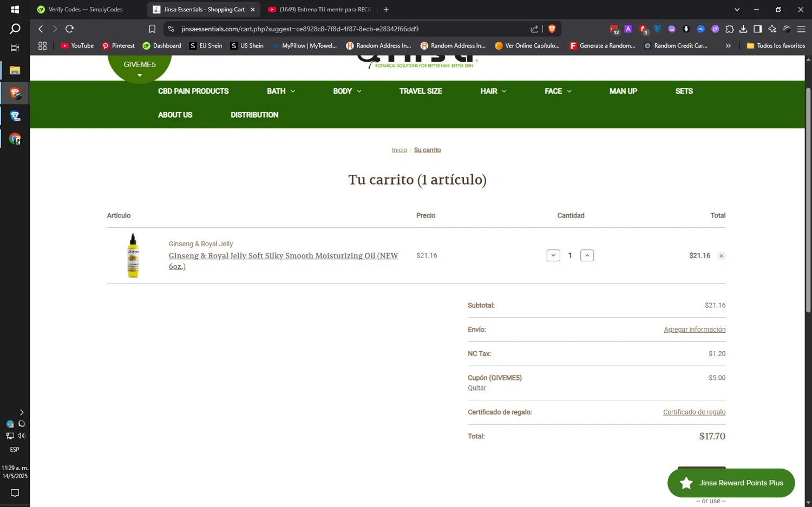Open the browser downloads icon
812x507 pixels.
coord(743,29)
